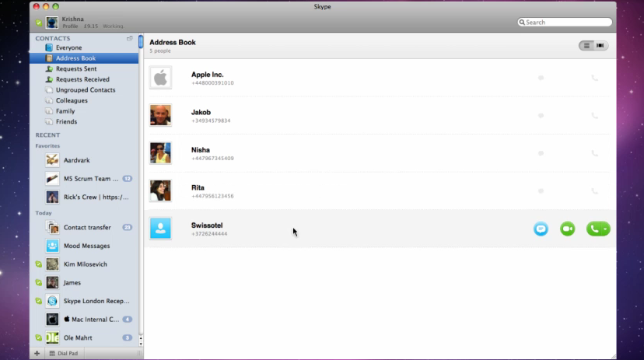
Task: Open chat with Kim Milosevich
Action: (84, 264)
